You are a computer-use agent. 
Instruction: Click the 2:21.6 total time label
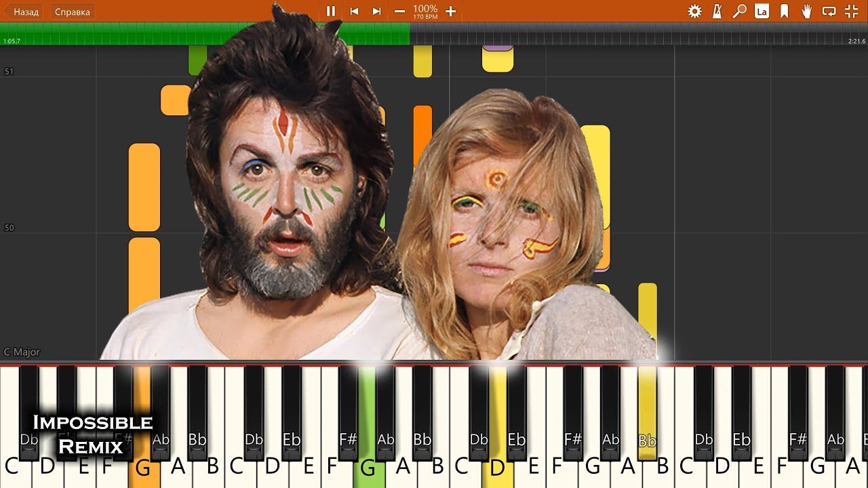856,41
